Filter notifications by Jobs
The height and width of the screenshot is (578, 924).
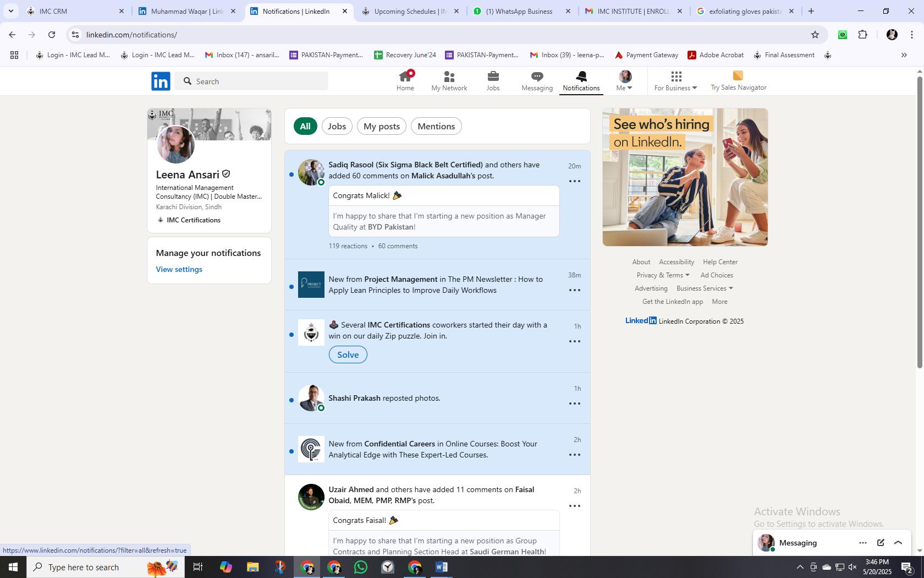(x=337, y=126)
